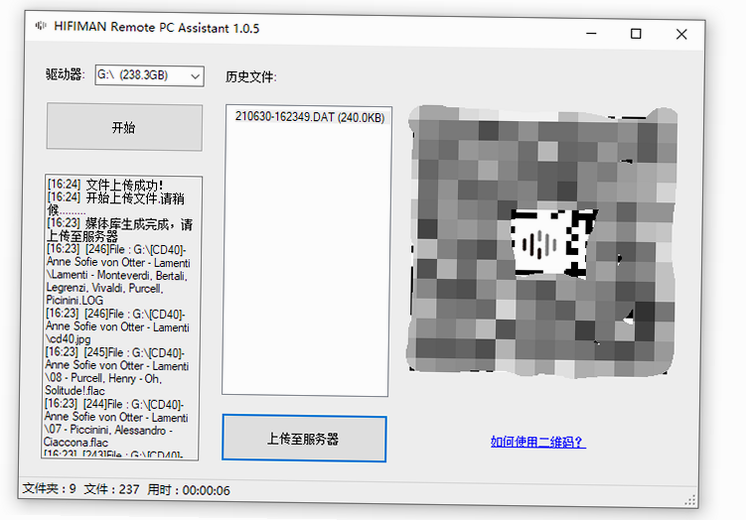Close the HIFIMAN Remote PC Assistant window
The image size is (746, 520).
[x=681, y=34]
